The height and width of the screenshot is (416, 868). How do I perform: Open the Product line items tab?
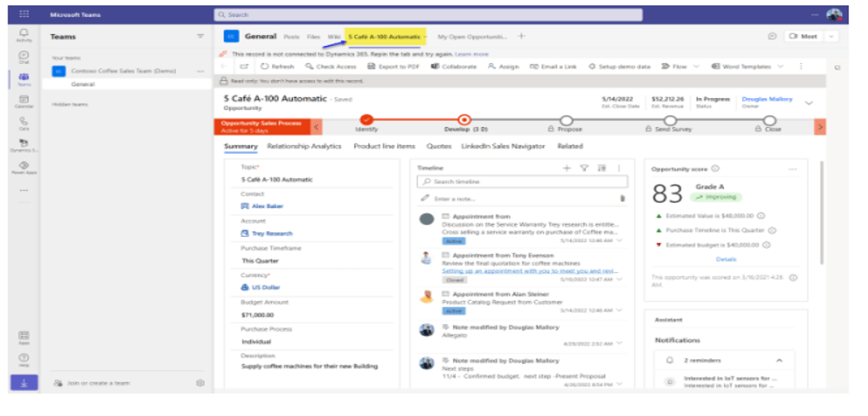[384, 146]
